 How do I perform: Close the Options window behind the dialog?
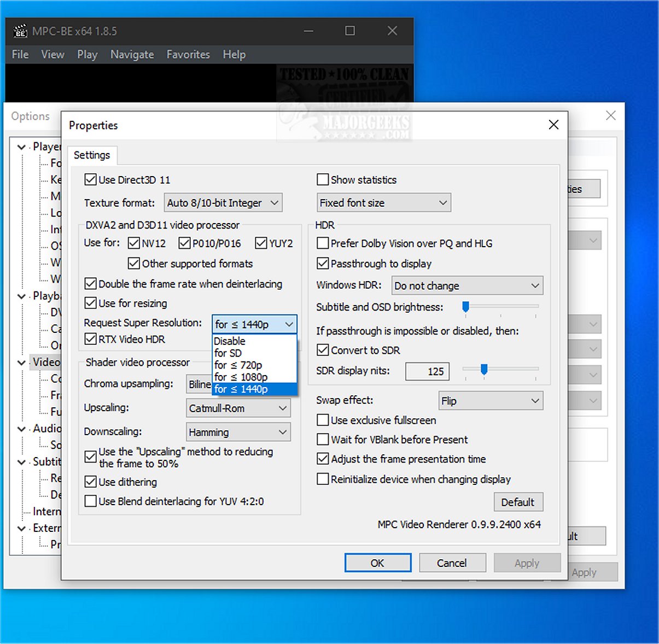click(610, 115)
